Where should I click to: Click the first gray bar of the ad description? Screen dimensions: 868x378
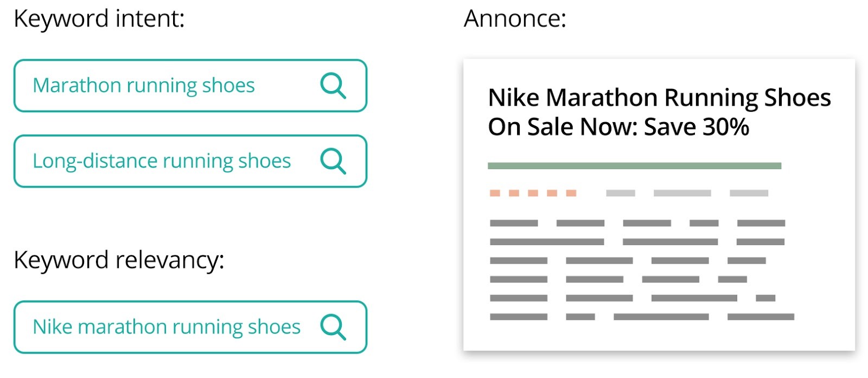click(513, 223)
